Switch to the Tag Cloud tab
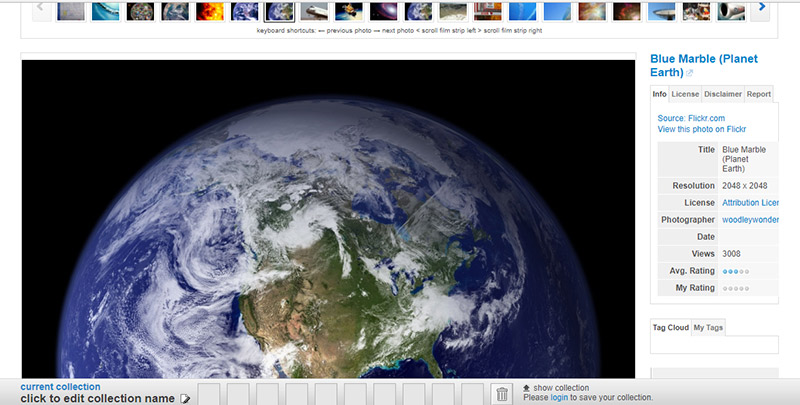This screenshot has height=405, width=800. (670, 327)
